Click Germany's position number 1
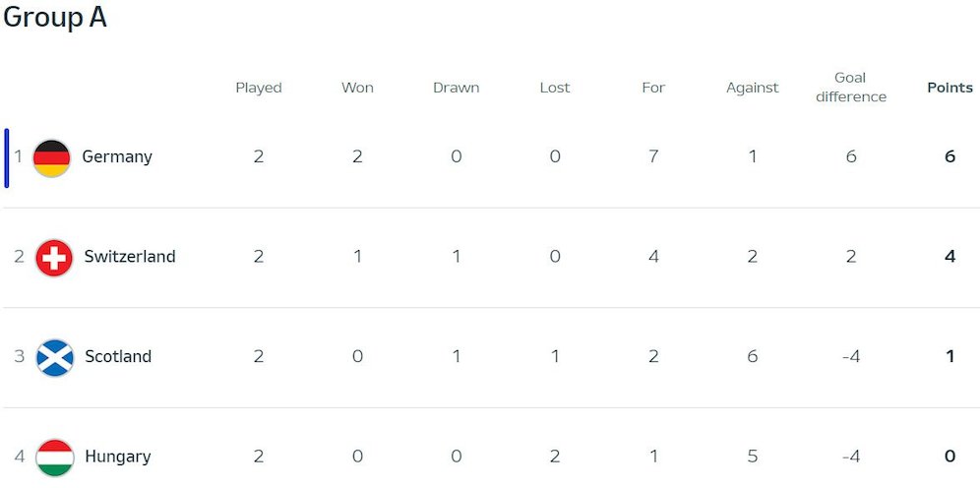 pos(18,157)
